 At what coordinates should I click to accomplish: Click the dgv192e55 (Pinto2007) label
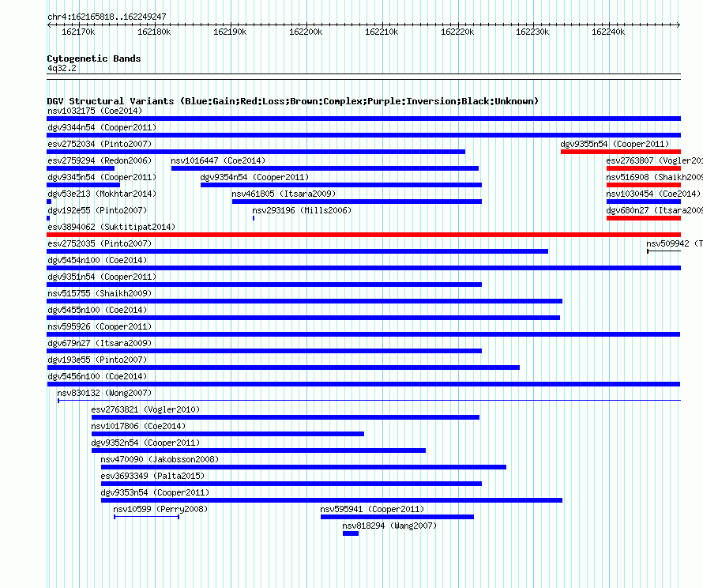[97, 210]
